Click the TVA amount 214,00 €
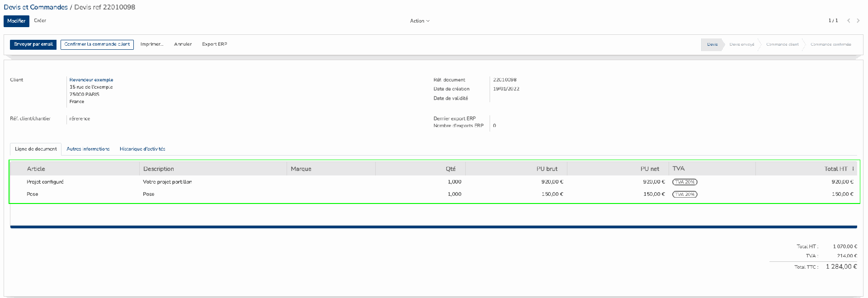The image size is (868, 298). tap(847, 256)
